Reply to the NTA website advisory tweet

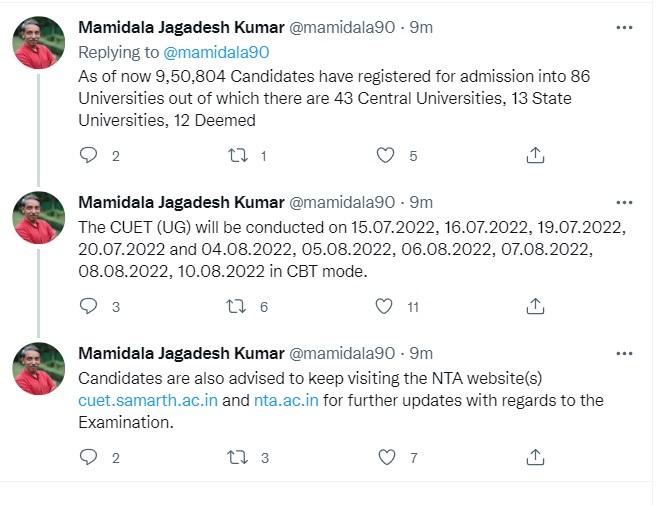click(x=89, y=457)
